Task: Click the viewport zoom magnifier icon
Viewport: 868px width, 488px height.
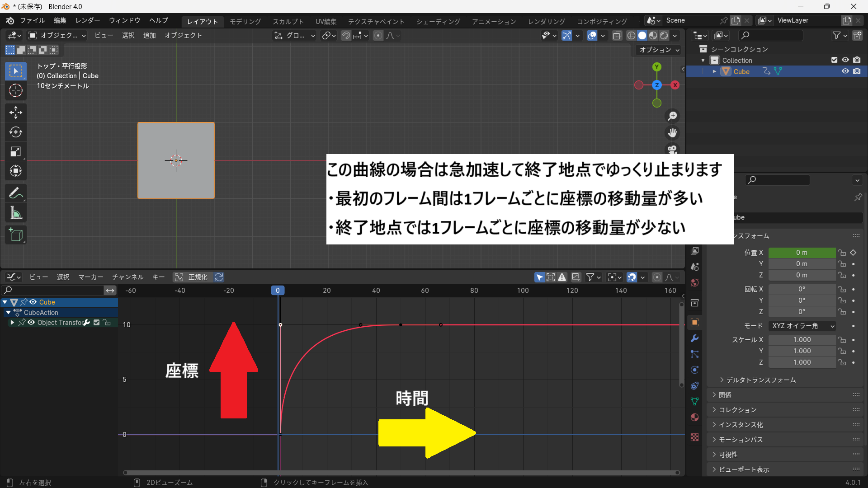Action: point(672,116)
